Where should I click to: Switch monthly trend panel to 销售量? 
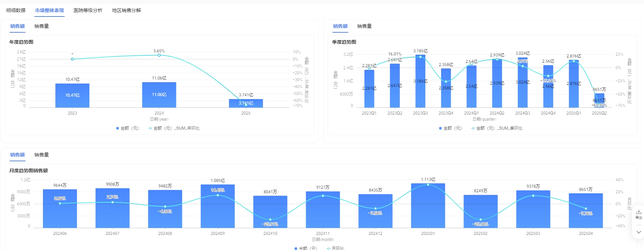tap(42, 155)
